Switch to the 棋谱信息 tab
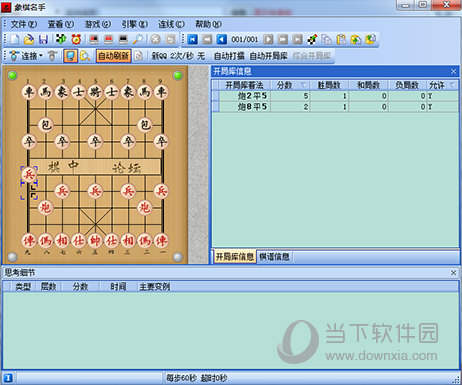Viewport: 462px width, 385px height. click(274, 257)
